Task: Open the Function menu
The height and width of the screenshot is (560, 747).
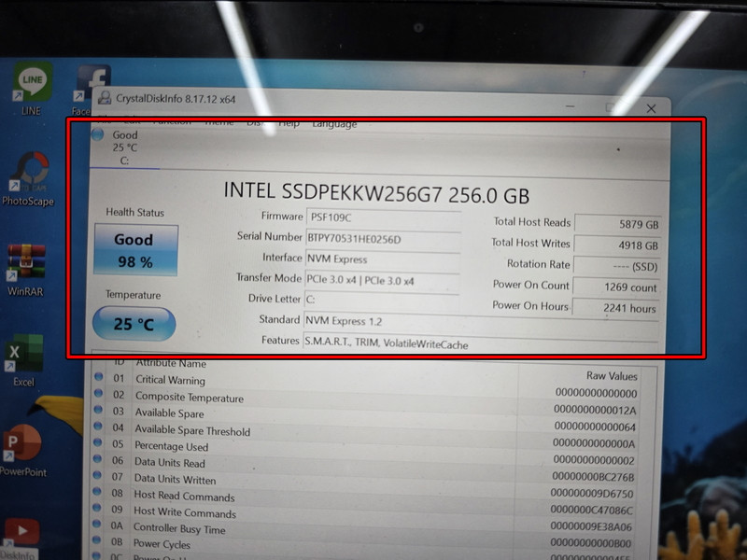Action: click(x=172, y=121)
